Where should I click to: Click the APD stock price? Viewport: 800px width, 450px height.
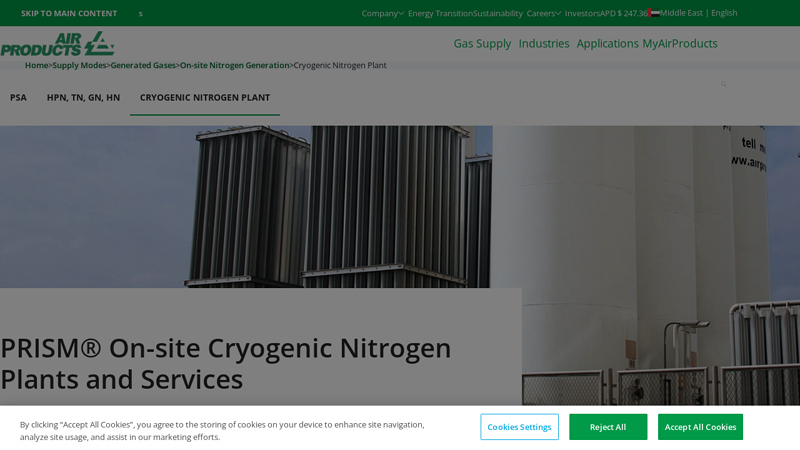click(x=624, y=13)
